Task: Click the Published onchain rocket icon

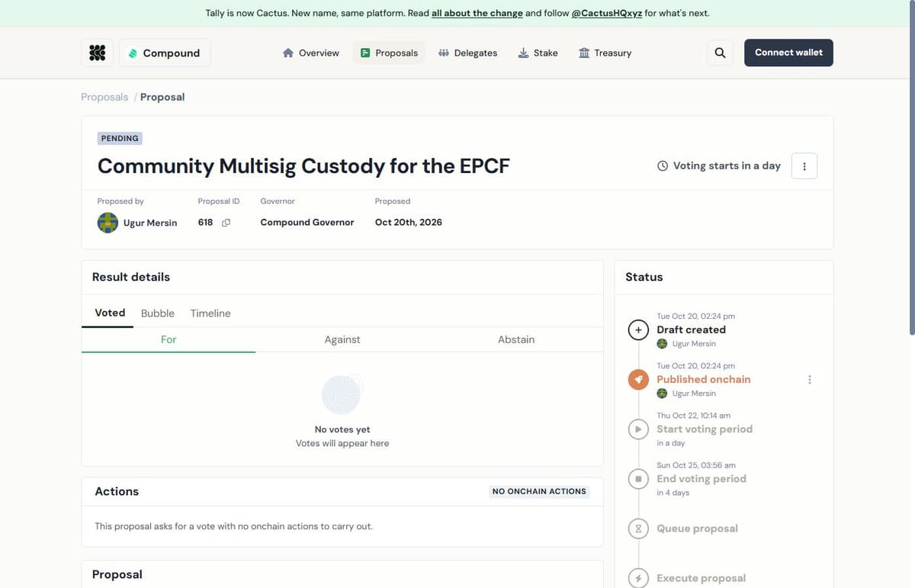Action: tap(638, 379)
